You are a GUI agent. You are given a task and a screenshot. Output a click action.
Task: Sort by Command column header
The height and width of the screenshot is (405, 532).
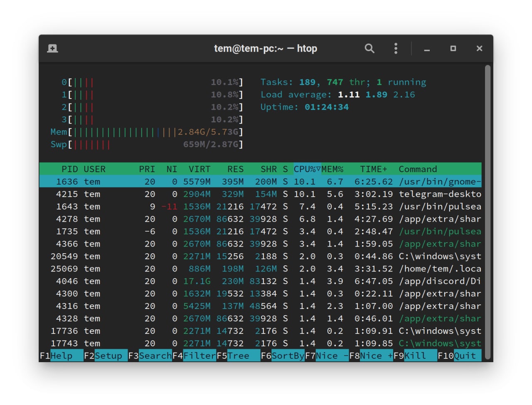coord(418,169)
